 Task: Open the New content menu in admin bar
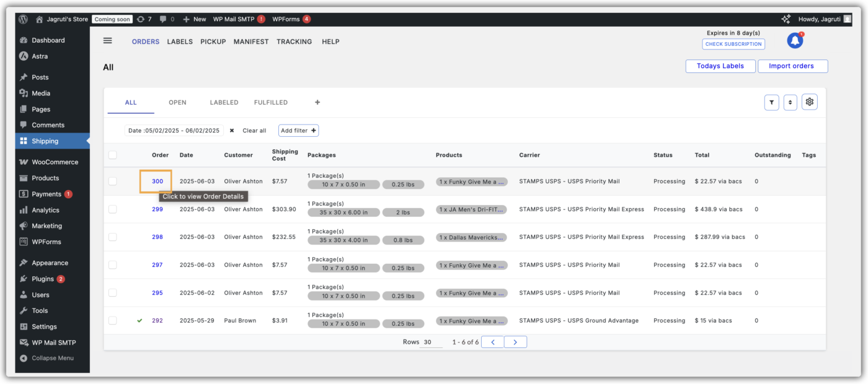pyautogui.click(x=194, y=19)
